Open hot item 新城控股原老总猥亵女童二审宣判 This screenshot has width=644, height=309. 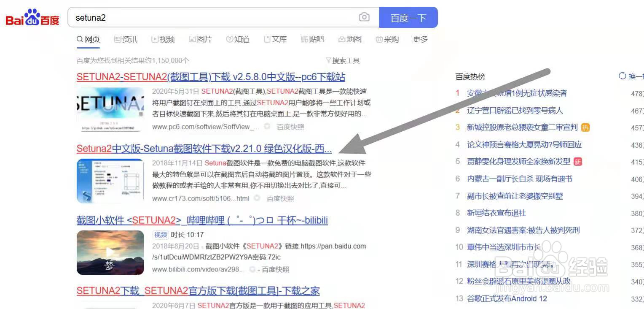[522, 127]
